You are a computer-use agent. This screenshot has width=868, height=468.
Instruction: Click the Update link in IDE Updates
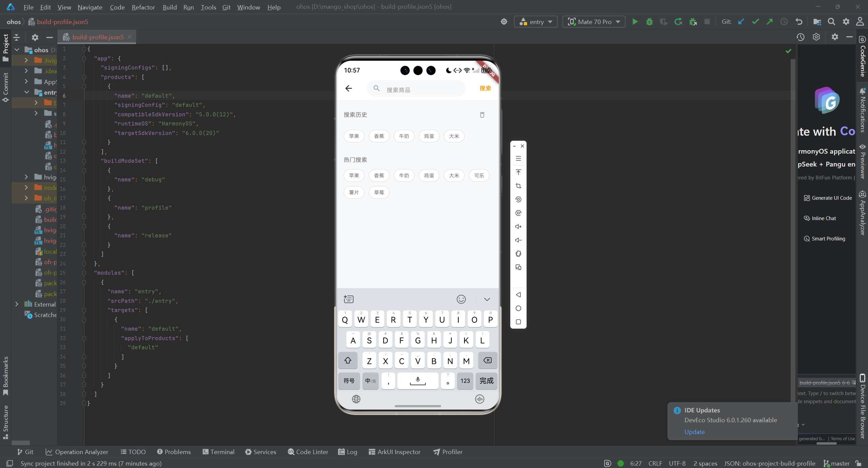(694, 432)
